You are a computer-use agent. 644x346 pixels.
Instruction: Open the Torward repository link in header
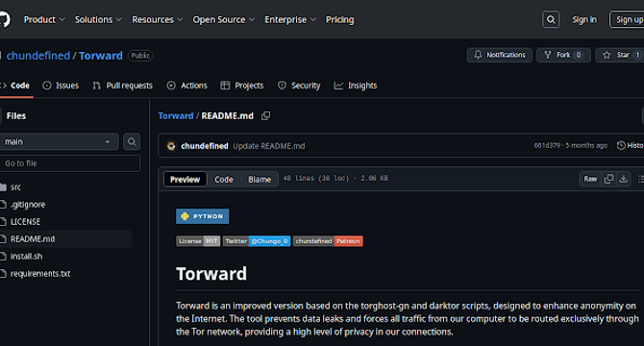101,56
